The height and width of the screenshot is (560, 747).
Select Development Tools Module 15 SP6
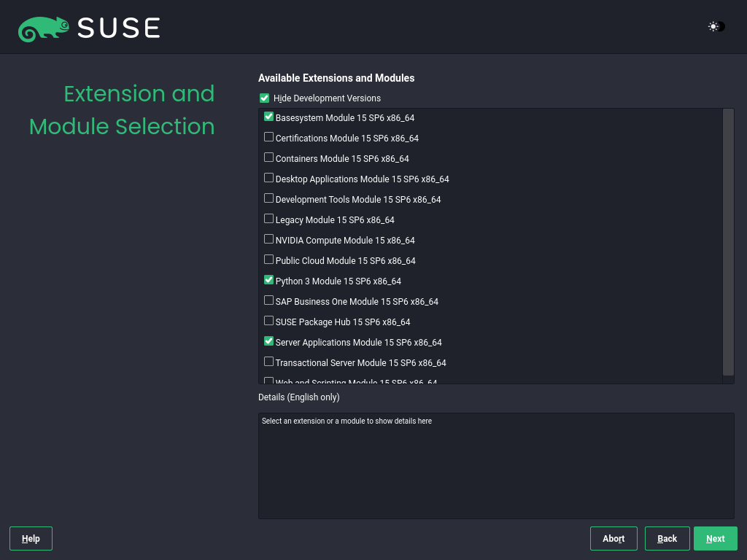[269, 198]
